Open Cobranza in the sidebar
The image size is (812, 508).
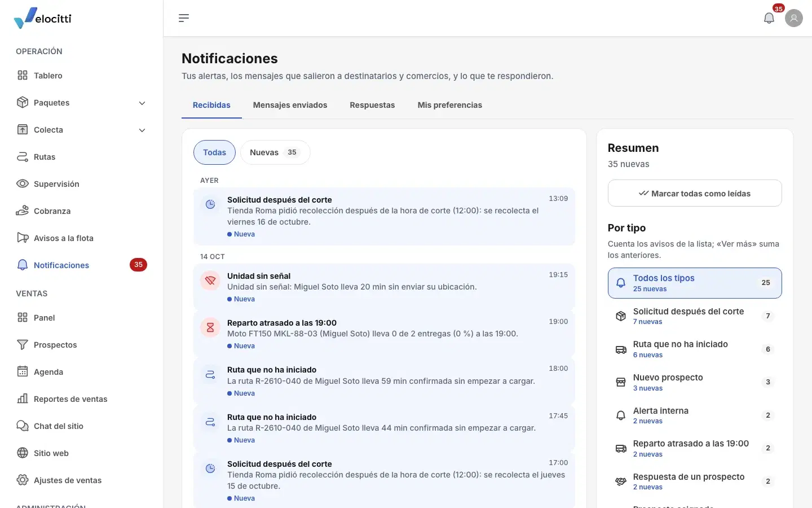(81, 211)
